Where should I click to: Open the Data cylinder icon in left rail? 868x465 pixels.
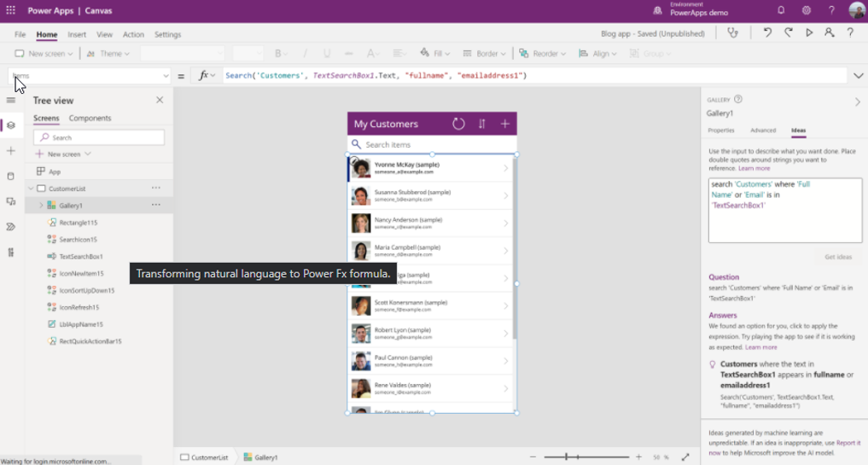[10, 176]
